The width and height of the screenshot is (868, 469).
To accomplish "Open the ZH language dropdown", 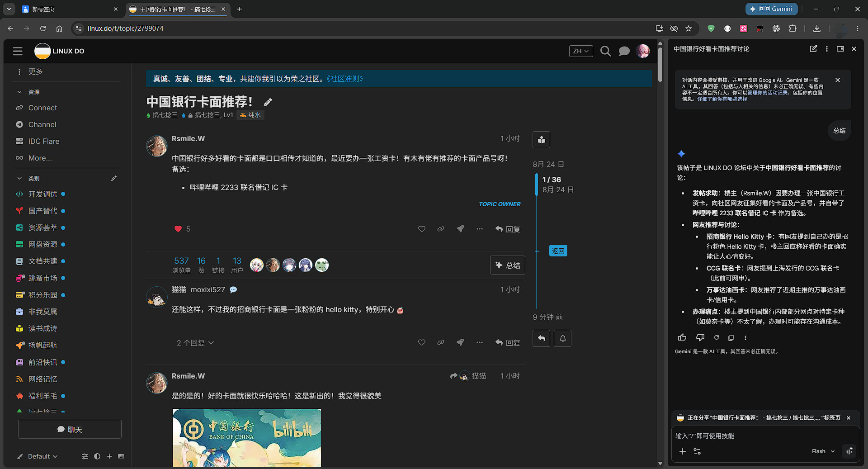I will (x=580, y=51).
